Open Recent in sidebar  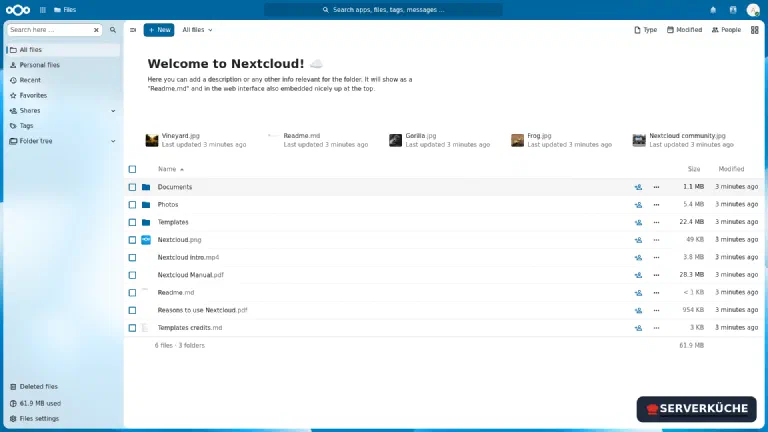(63, 80)
